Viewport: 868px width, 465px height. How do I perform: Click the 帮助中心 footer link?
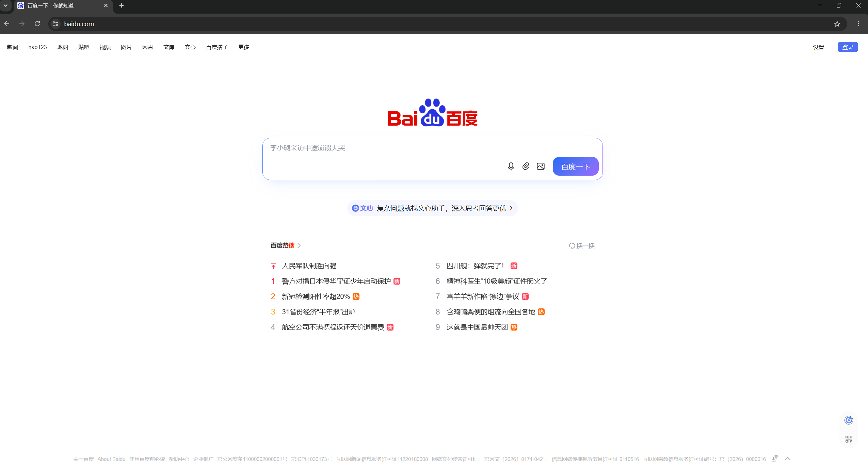[179, 459]
